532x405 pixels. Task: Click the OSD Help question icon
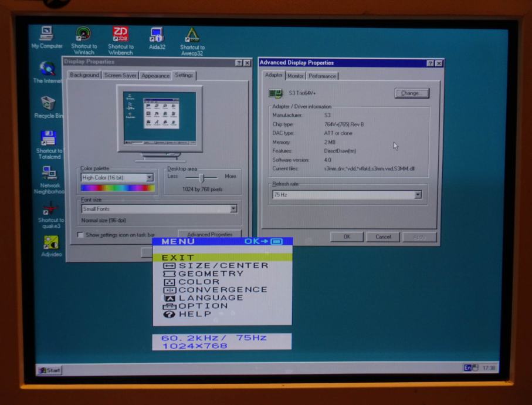pos(170,315)
